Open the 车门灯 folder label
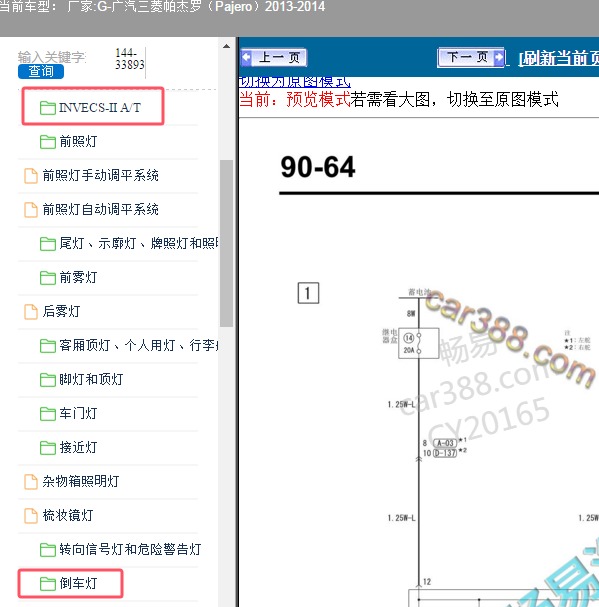 78,413
